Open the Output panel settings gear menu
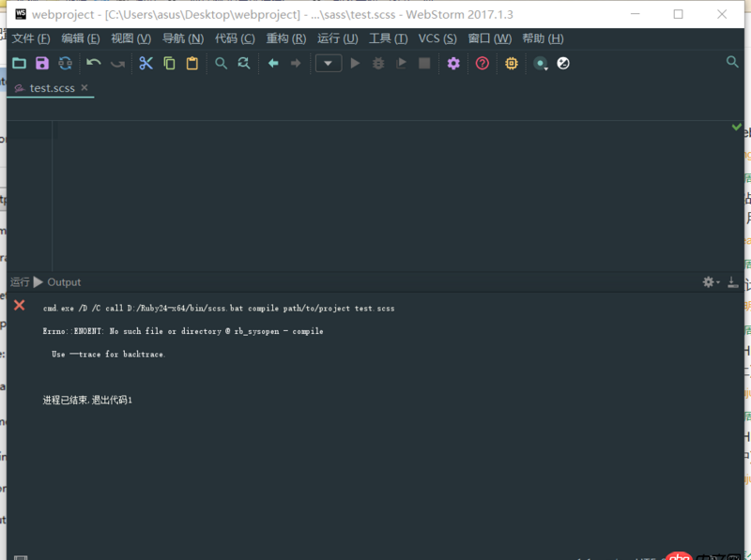 709,281
